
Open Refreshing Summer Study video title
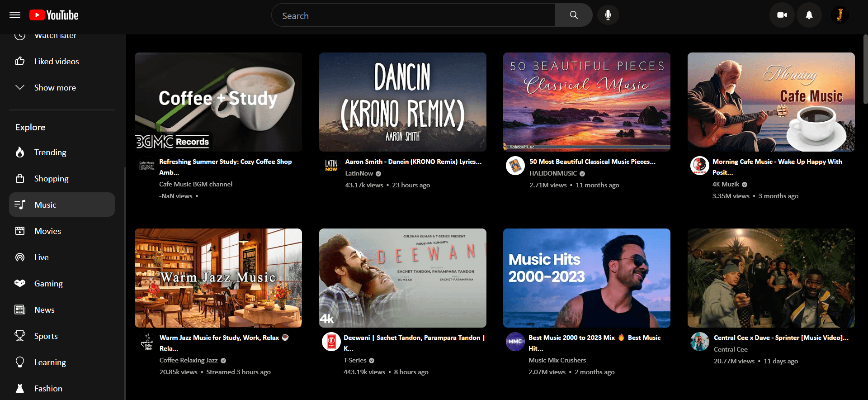pyautogui.click(x=225, y=167)
